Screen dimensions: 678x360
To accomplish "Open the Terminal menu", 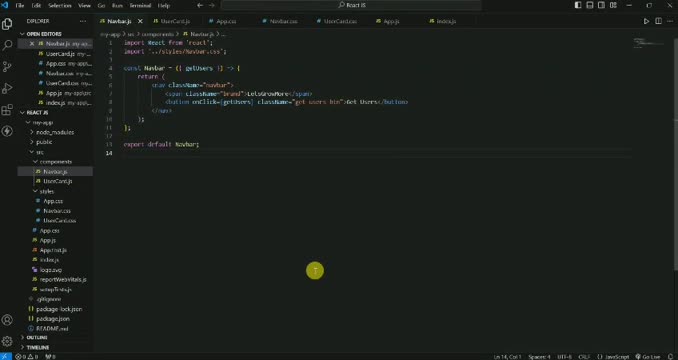I will pos(140,5).
